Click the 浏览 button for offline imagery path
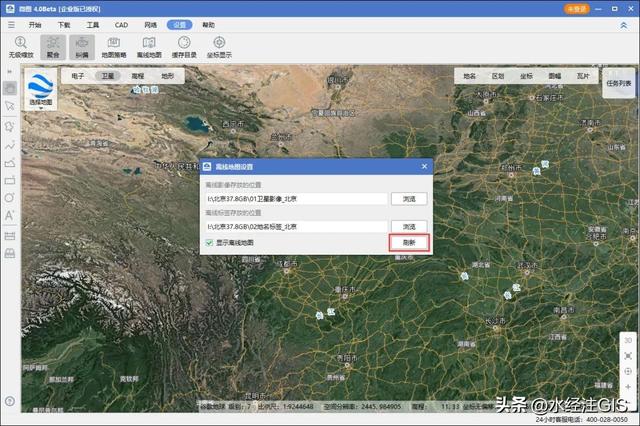Screen dimensions: 640x426 click(x=409, y=199)
